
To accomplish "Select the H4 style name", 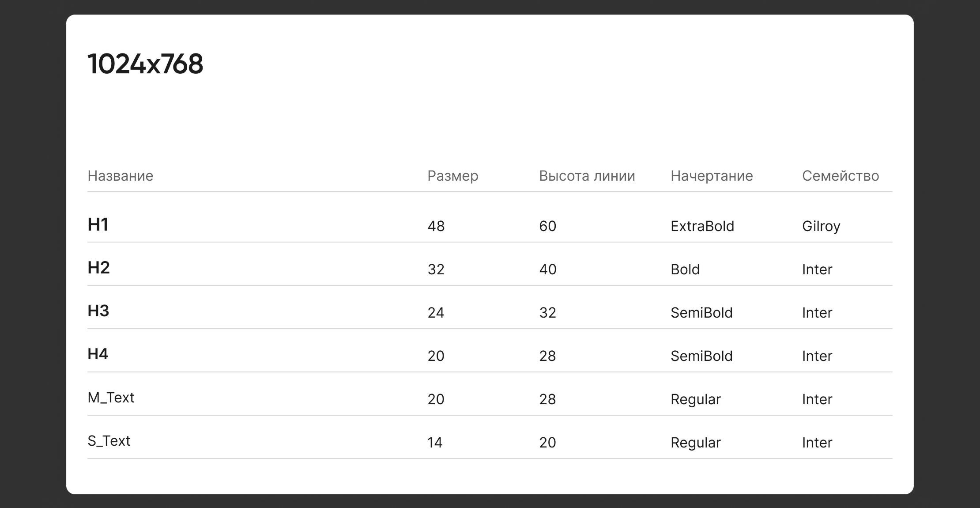I will (98, 354).
